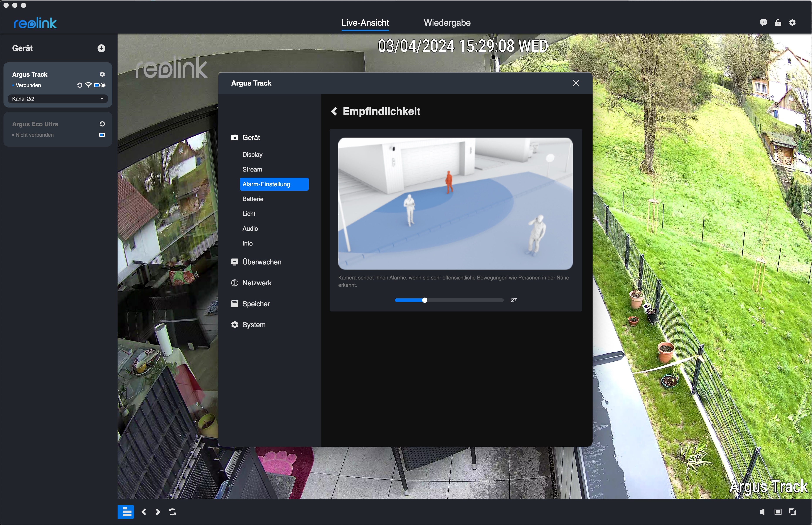Toggle the speaker volume icon at bottom
The width and height of the screenshot is (812, 525).
pyautogui.click(x=762, y=512)
